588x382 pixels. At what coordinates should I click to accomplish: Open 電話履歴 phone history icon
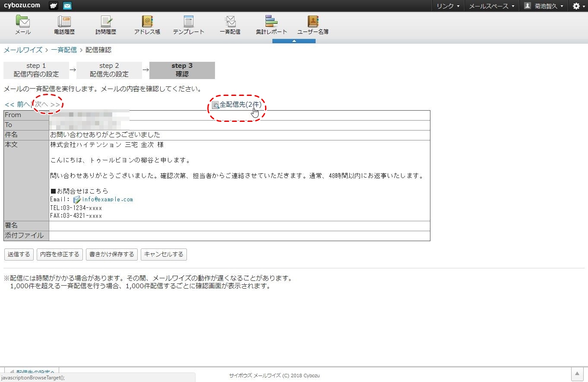(64, 25)
